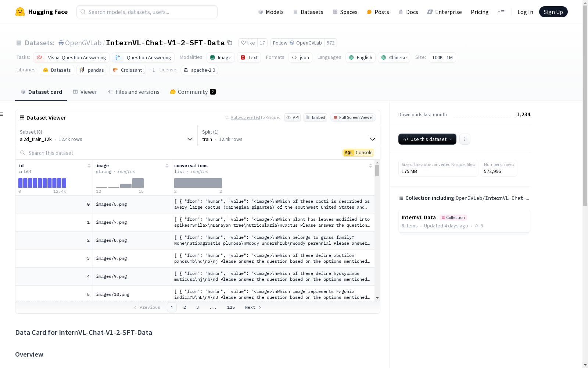Filter by Visual Question Answering task tag
The image size is (588, 368).
71,57
